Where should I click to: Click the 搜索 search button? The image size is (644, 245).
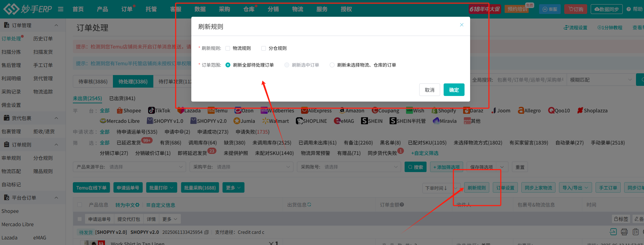tap(415, 167)
